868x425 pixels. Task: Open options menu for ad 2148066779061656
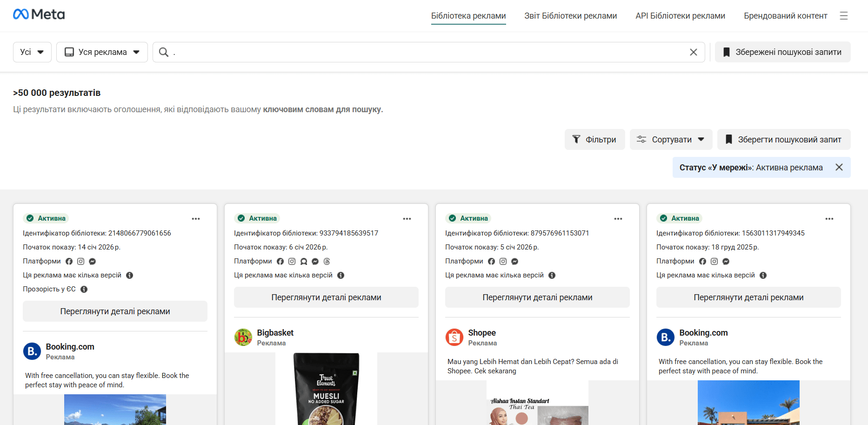196,219
